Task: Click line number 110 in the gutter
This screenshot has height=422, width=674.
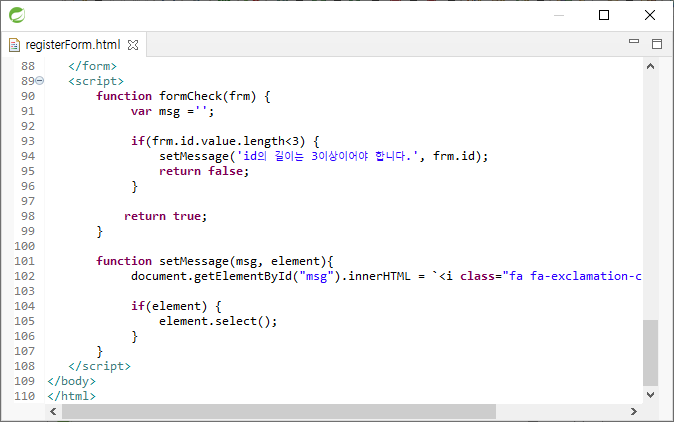Action: click(25, 396)
